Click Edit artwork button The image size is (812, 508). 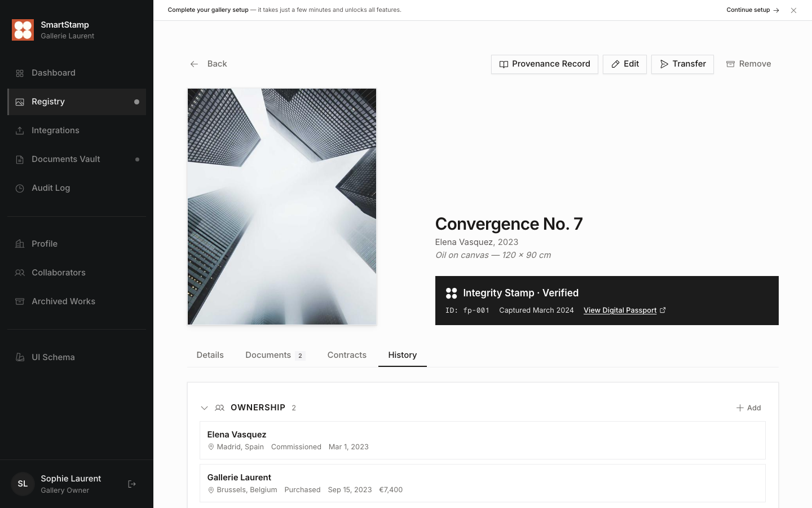[625, 64]
